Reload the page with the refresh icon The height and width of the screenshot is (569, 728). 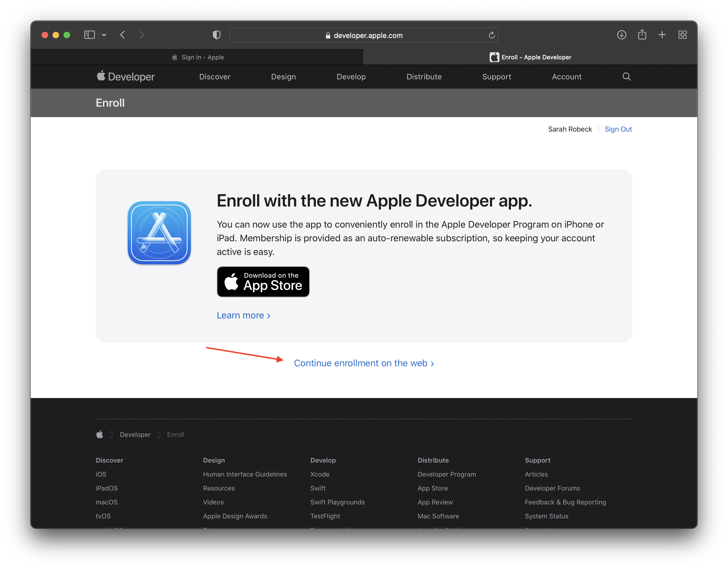[492, 35]
